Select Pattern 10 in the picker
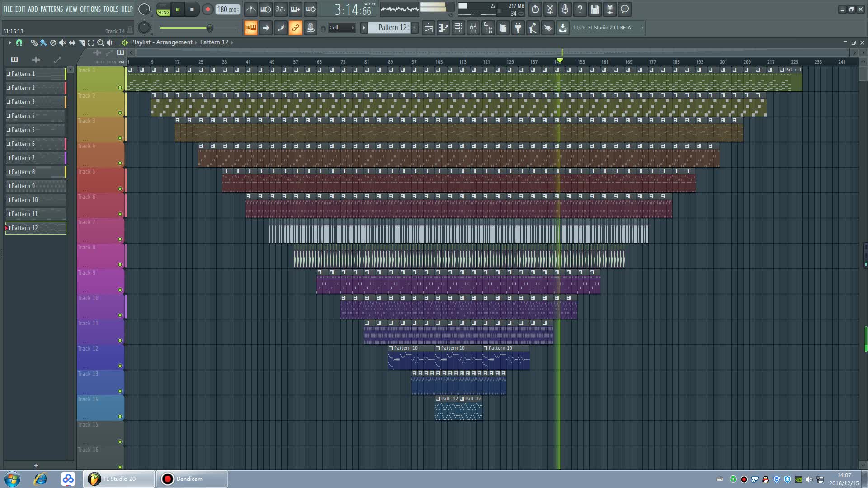The height and width of the screenshot is (488, 868). click(x=36, y=200)
